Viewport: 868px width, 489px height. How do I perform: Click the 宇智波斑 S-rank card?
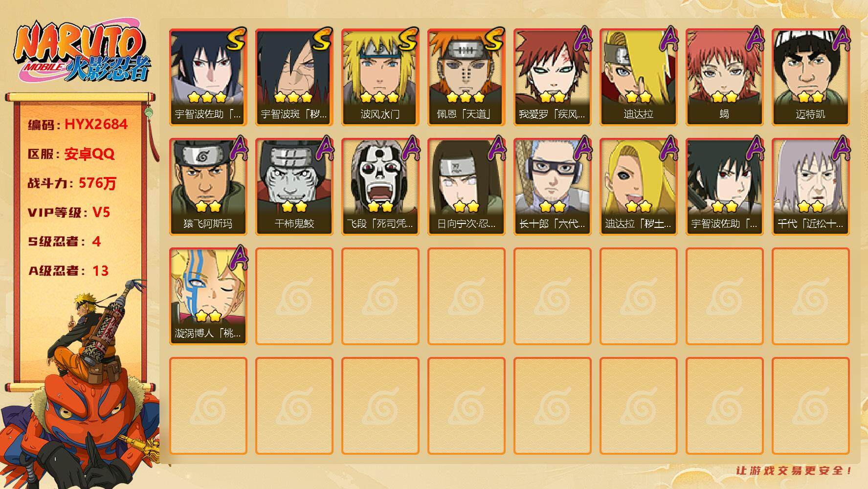[x=294, y=77]
